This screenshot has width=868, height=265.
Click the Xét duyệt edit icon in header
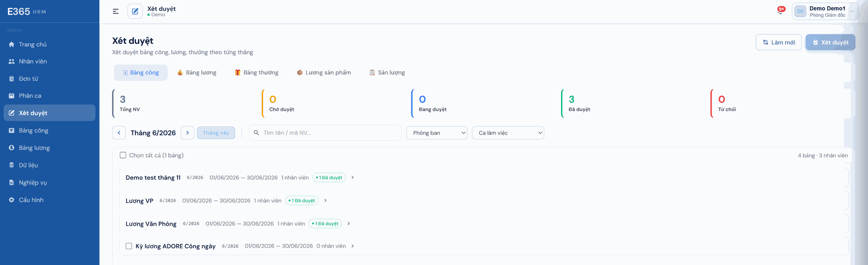(135, 11)
